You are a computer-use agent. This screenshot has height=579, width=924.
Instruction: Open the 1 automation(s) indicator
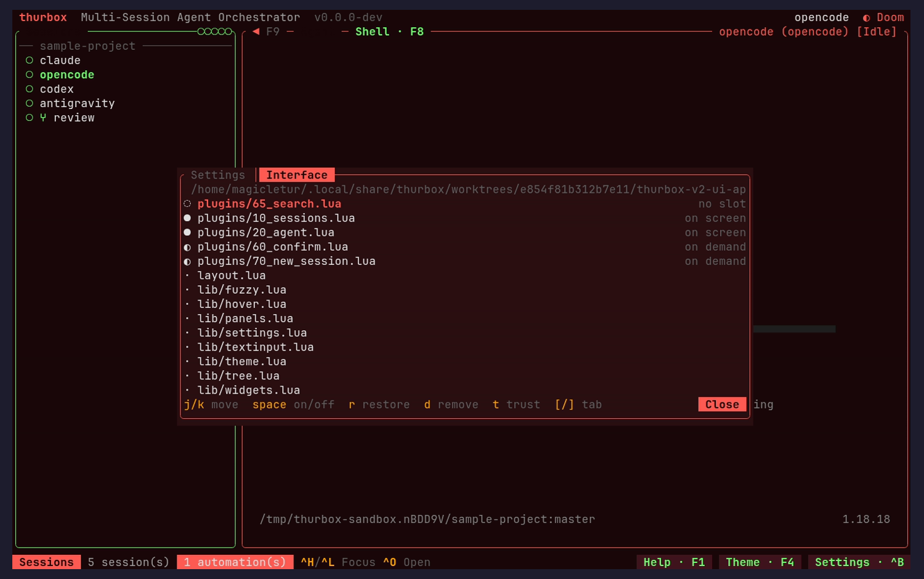[235, 562]
